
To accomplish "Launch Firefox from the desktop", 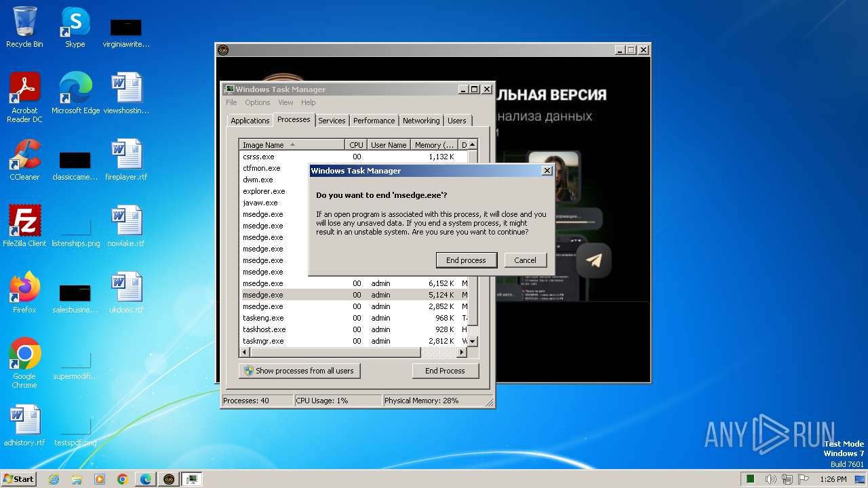I will tap(24, 293).
